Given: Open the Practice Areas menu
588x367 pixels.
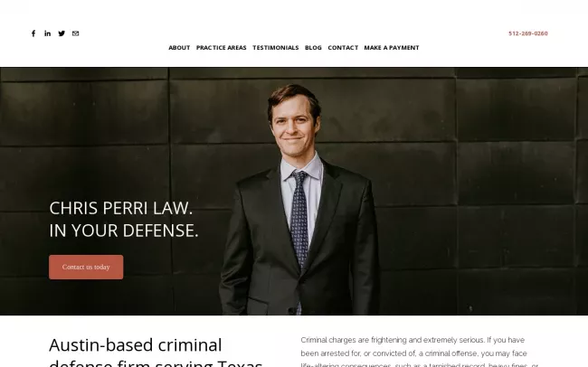Looking at the screenshot, I should pyautogui.click(x=222, y=48).
